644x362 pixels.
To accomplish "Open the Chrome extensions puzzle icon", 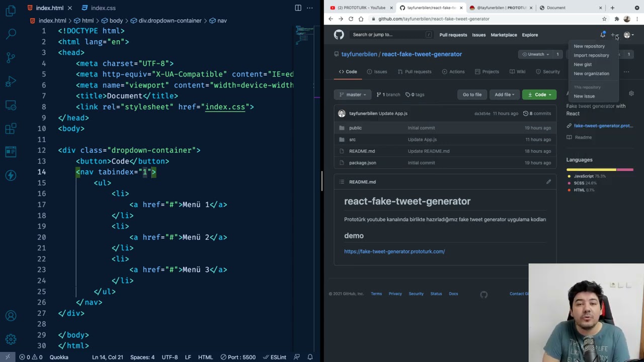I will coord(617,19).
